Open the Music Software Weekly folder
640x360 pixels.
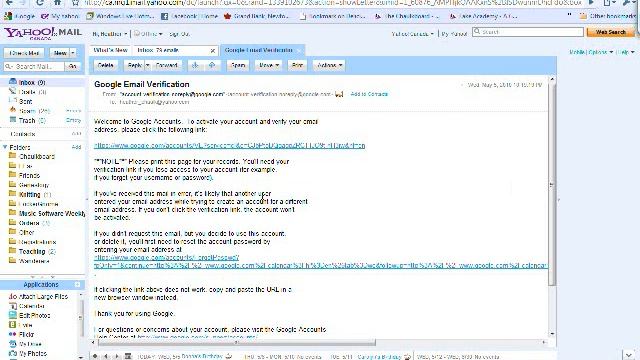point(47,213)
